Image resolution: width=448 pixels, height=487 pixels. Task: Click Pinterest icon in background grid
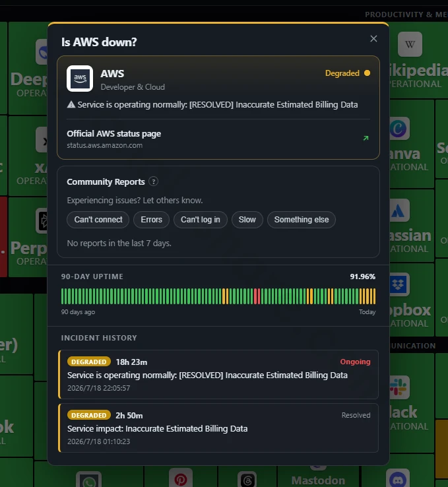pyautogui.click(x=181, y=479)
